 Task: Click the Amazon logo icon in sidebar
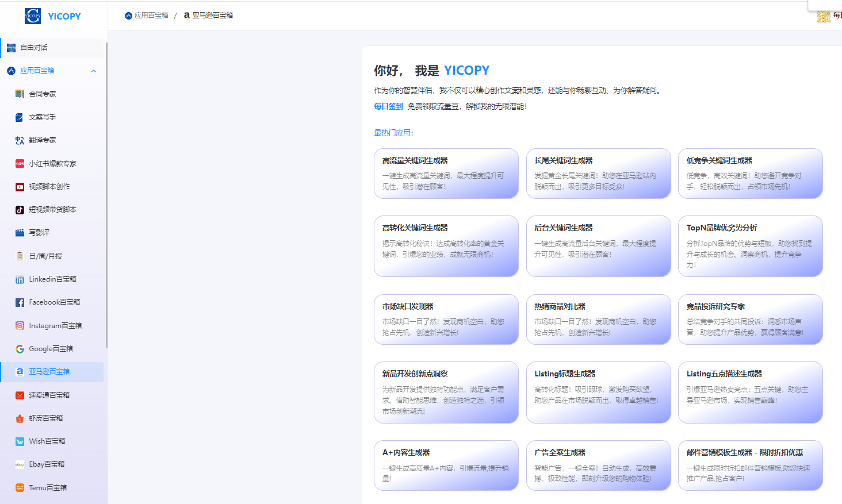pos(20,372)
